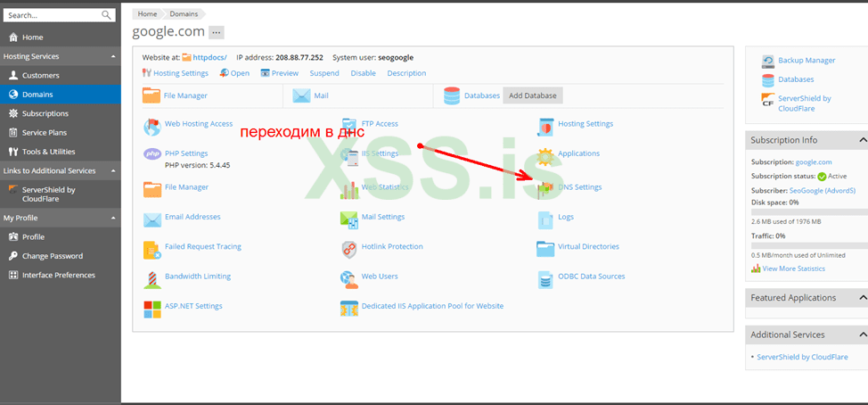
Task: Click the ServerShield CF icon in right panel
Action: coord(768,100)
